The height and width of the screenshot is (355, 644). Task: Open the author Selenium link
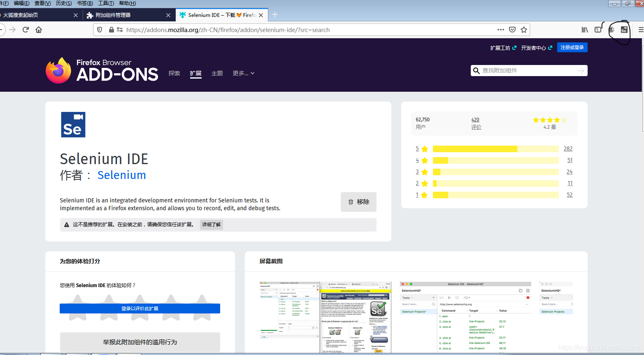(122, 175)
